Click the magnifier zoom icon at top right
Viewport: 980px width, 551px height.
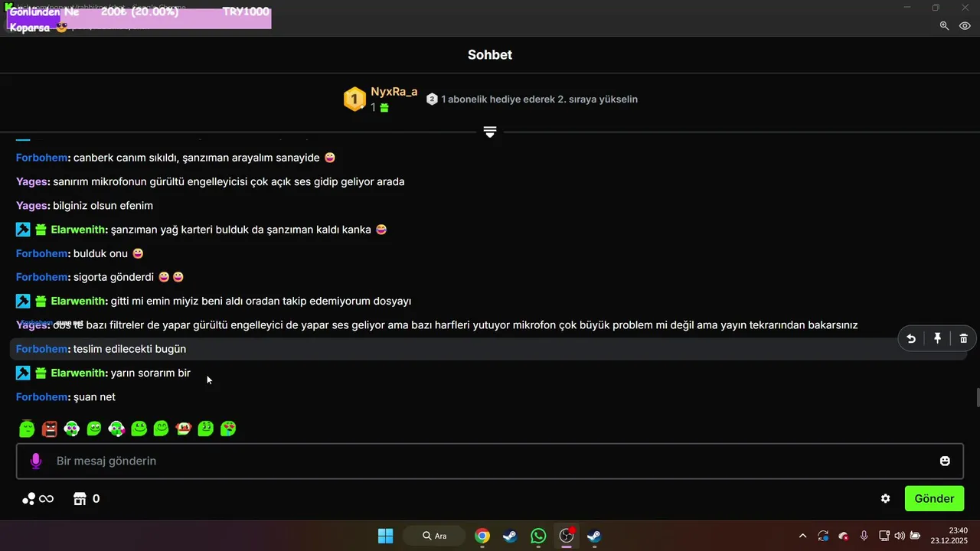944,25
